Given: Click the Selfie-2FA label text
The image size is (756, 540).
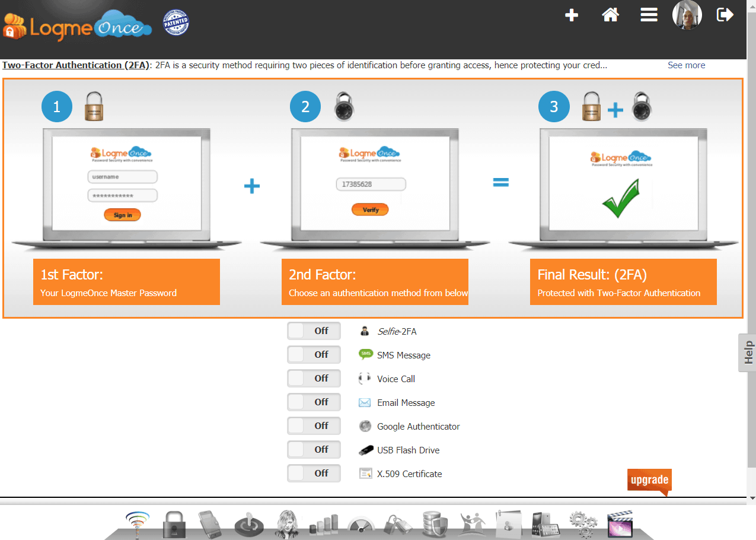Looking at the screenshot, I should click(x=397, y=332).
